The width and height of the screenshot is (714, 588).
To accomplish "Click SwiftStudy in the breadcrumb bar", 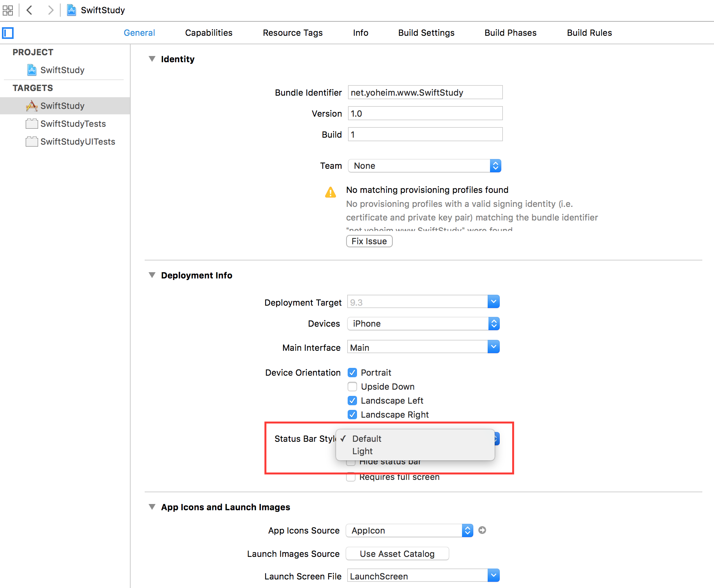I will tap(103, 10).
